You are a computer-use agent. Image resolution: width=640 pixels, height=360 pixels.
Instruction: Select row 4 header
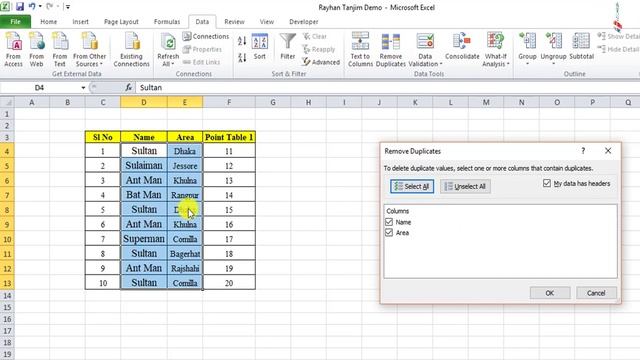(x=7, y=151)
